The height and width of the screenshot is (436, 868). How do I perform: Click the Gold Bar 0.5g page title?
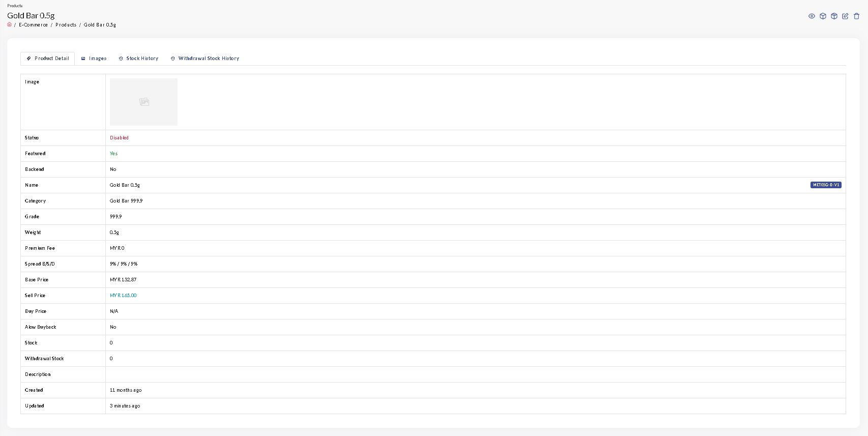(x=31, y=15)
